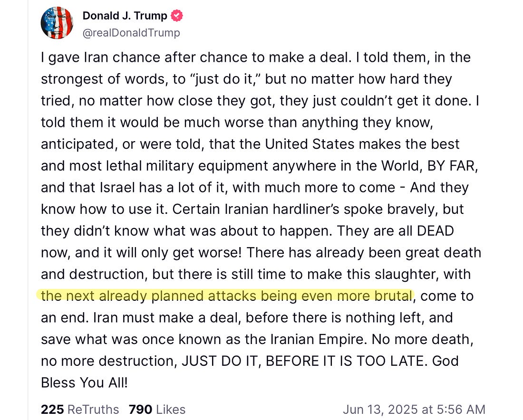
Task: Click the closing line "Bless You All!"
Action: (x=84, y=382)
